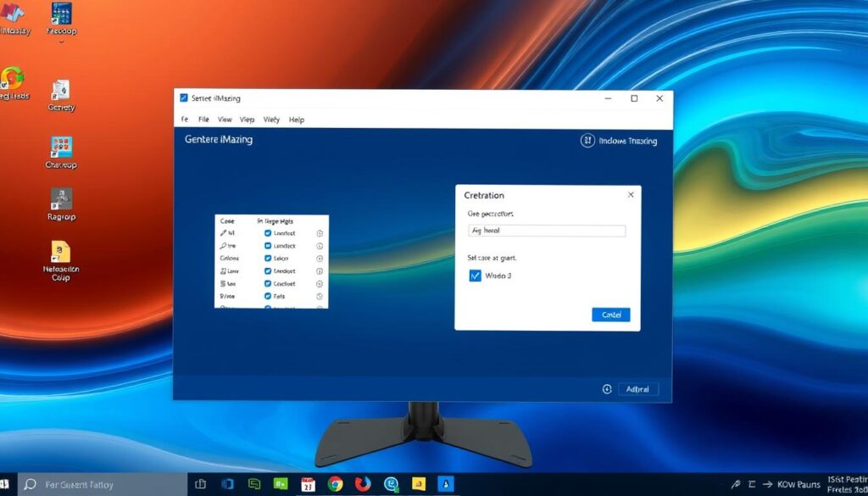This screenshot has height=496, width=868.
Task: Open the File menu
Action: [203, 119]
